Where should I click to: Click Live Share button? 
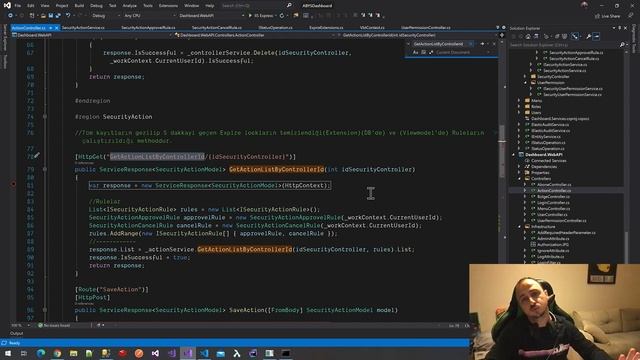pos(607,16)
